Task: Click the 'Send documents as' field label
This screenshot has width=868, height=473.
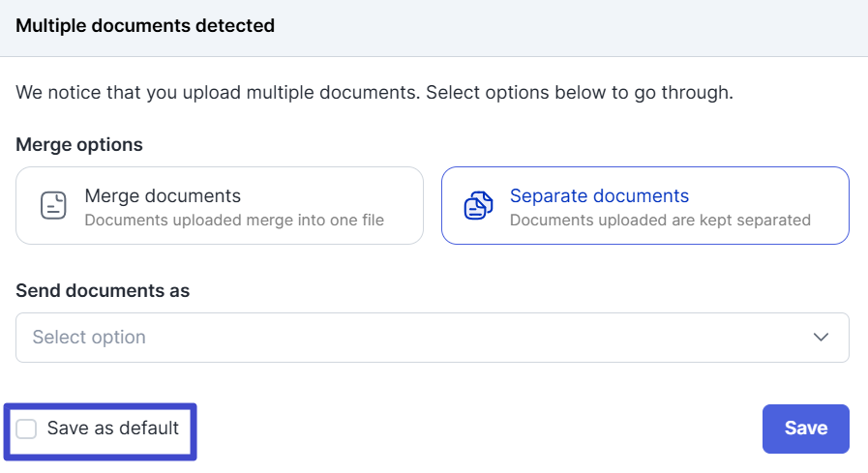Action: [x=103, y=290]
